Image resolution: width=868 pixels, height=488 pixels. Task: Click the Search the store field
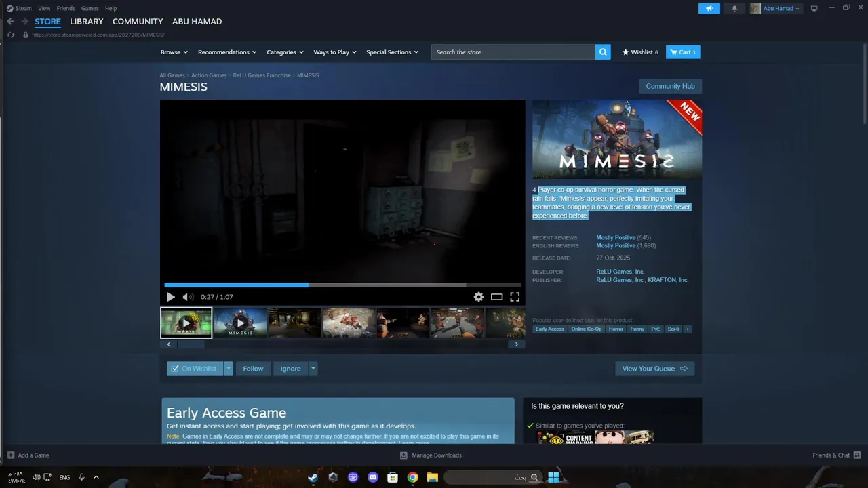pos(513,52)
